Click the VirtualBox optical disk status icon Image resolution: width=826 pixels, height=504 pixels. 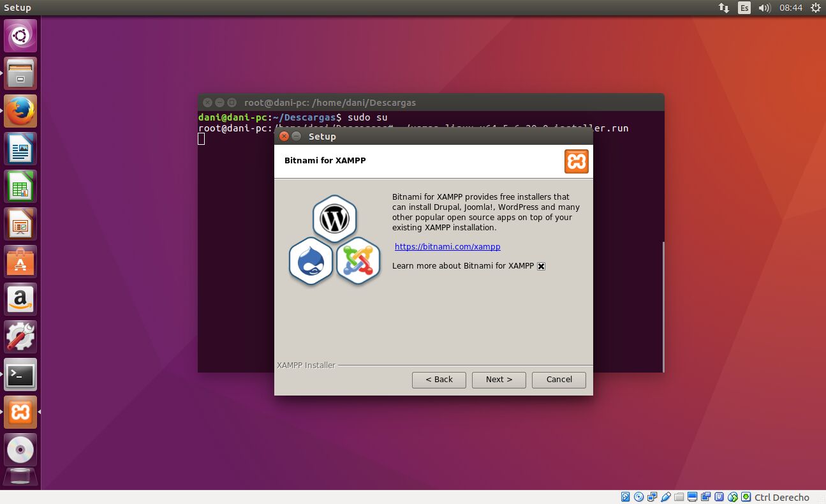638,497
